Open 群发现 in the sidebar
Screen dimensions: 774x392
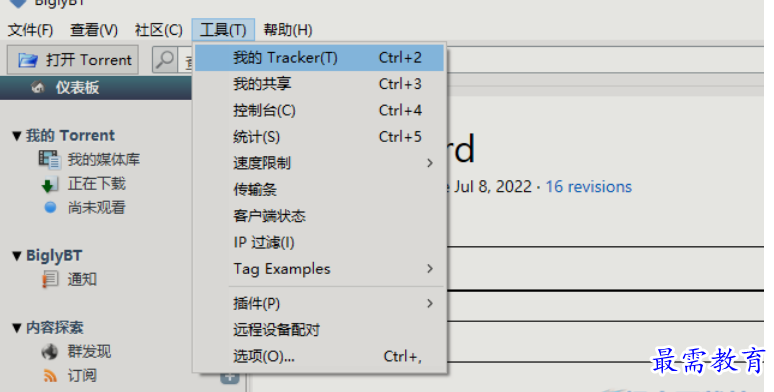pyautogui.click(x=89, y=352)
